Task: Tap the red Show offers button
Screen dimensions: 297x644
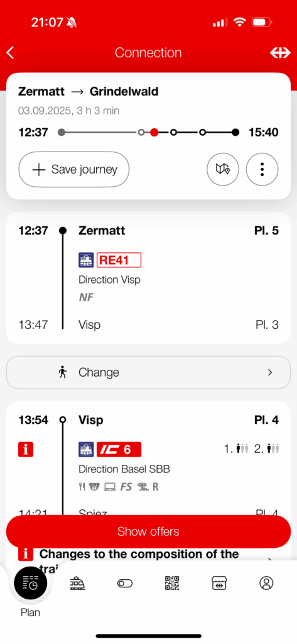Action: point(148,531)
